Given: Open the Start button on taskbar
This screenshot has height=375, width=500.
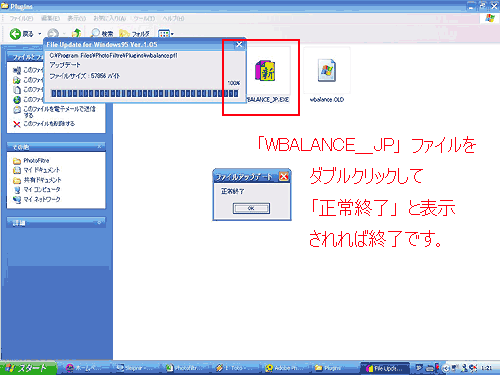Looking at the screenshot, I should point(28,368).
